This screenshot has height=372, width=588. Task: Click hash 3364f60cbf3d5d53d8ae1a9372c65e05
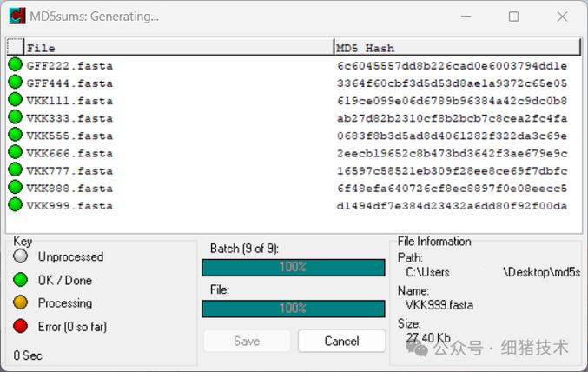[x=452, y=83]
